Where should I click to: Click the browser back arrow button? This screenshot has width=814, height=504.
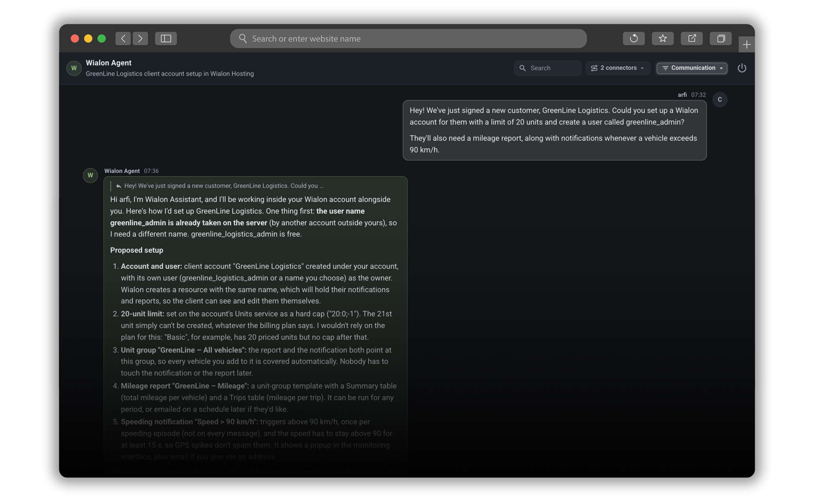click(123, 38)
